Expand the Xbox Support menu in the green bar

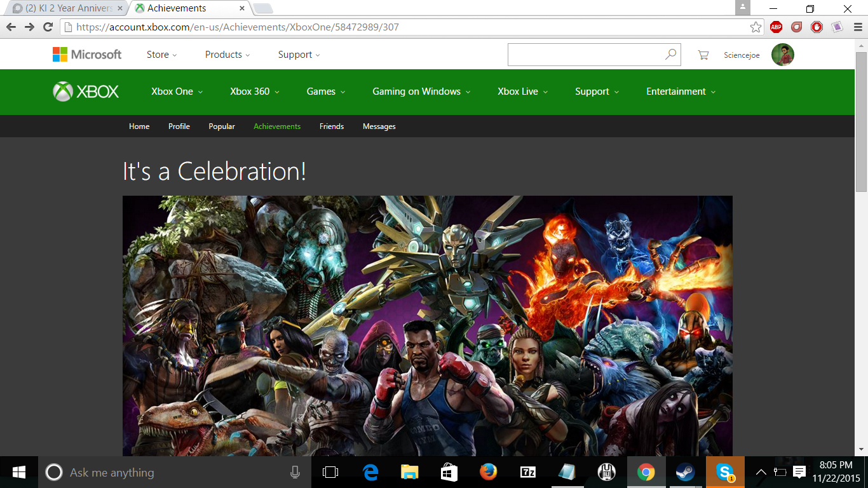597,91
